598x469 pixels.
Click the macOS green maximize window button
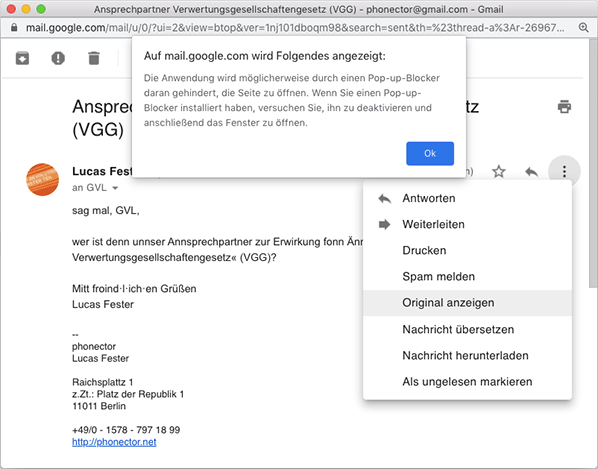click(41, 9)
